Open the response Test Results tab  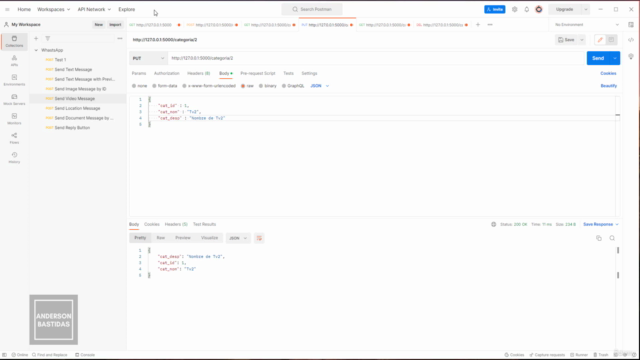pyautogui.click(x=204, y=224)
